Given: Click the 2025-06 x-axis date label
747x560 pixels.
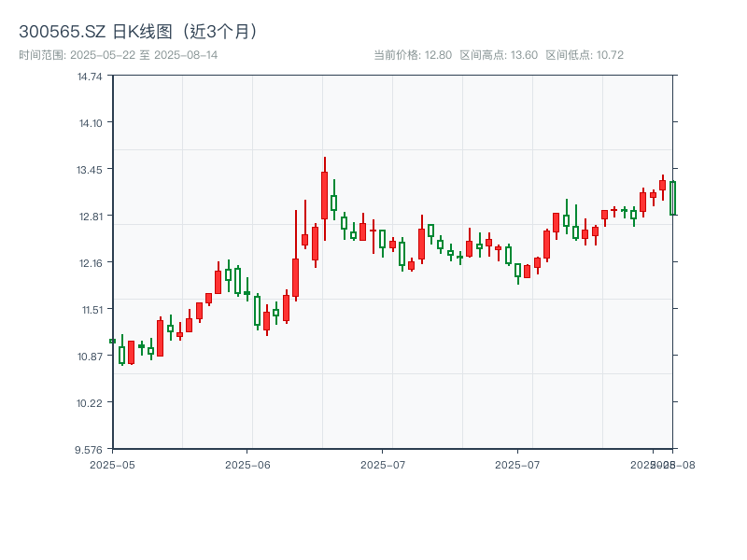Looking at the screenshot, I should point(247,464).
